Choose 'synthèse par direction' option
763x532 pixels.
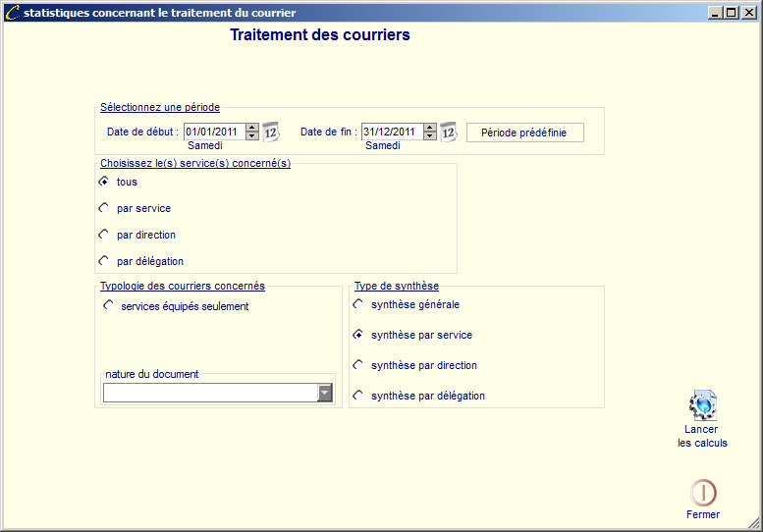tap(358, 365)
